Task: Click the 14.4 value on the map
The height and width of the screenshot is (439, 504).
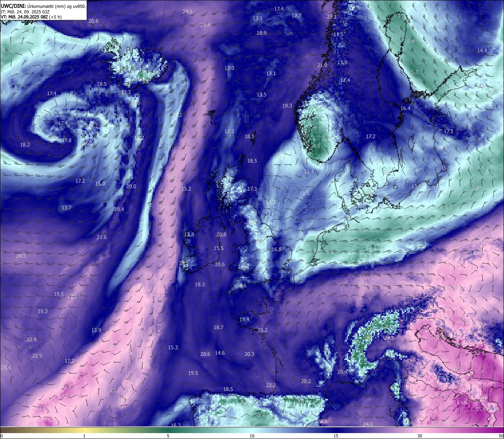Action: (x=482, y=51)
